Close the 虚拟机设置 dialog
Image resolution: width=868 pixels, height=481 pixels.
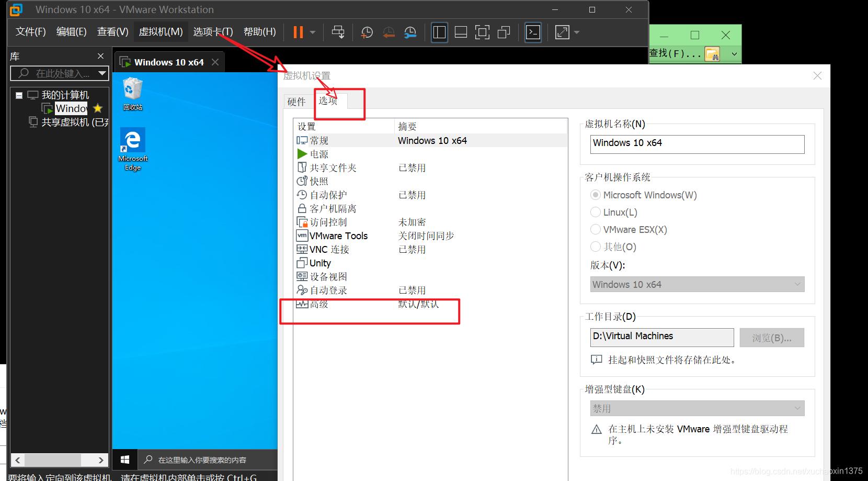817,76
